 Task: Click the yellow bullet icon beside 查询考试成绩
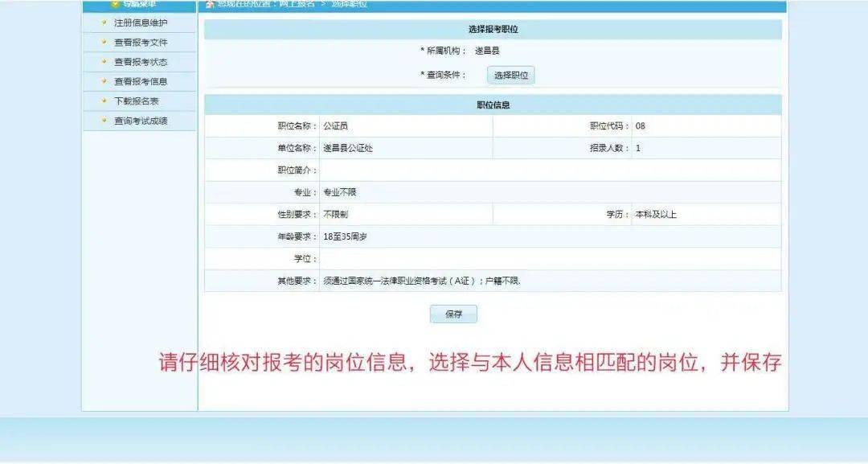coord(104,120)
